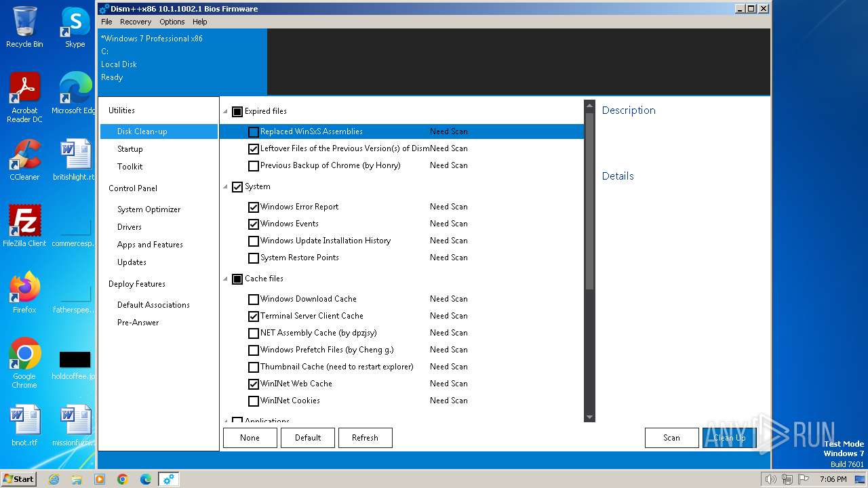The width and height of the screenshot is (868, 488).
Task: Click the Dism++ title bar gear icon
Action: (x=104, y=9)
